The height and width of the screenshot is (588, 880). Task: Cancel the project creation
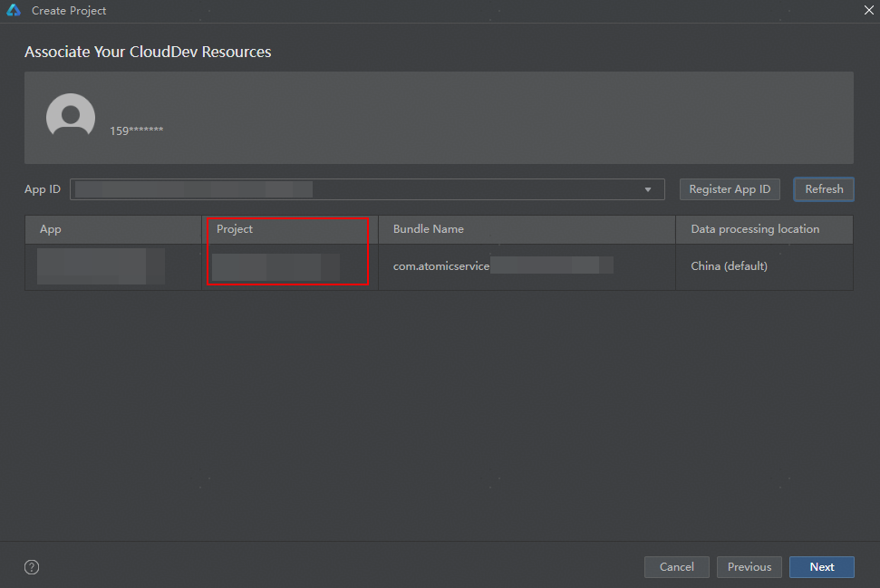676,567
